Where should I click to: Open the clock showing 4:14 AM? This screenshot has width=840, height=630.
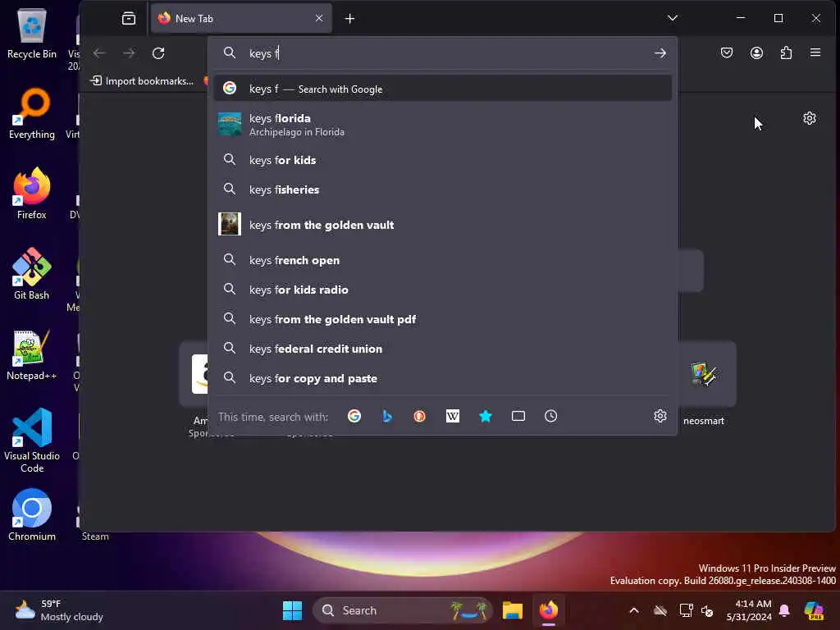click(x=749, y=610)
